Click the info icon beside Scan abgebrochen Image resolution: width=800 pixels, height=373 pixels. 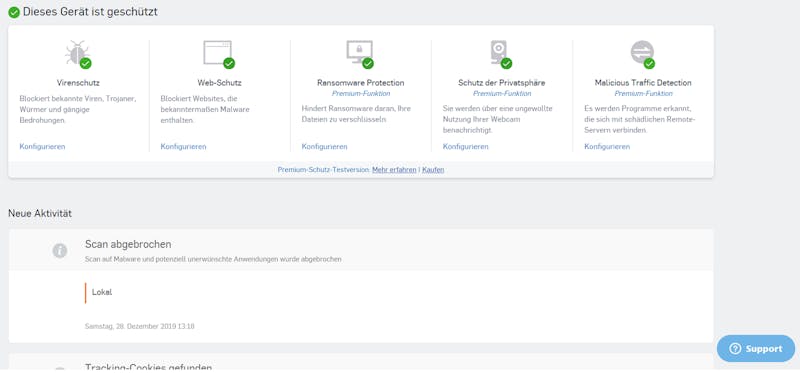pos(60,251)
